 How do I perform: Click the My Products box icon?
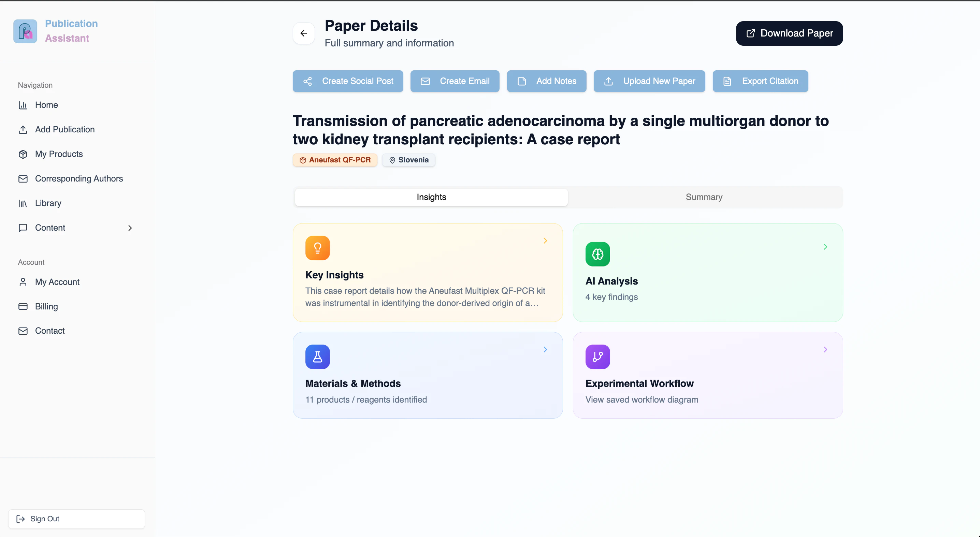click(x=23, y=154)
